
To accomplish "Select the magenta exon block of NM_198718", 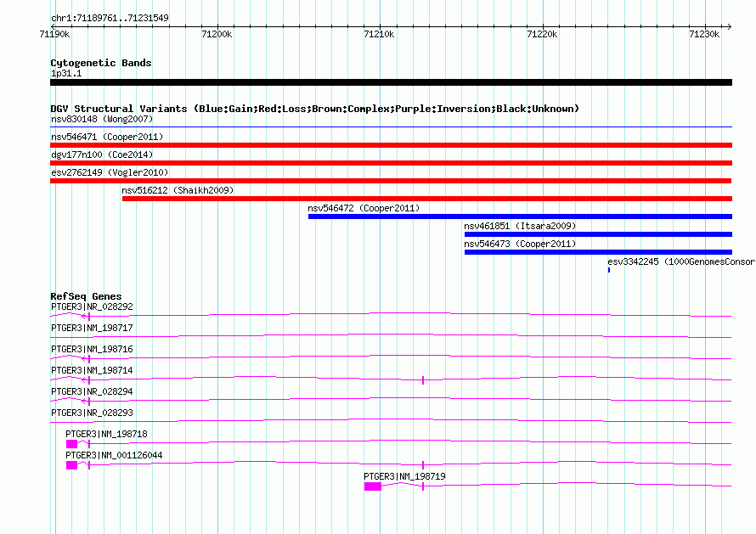I will pos(72,444).
